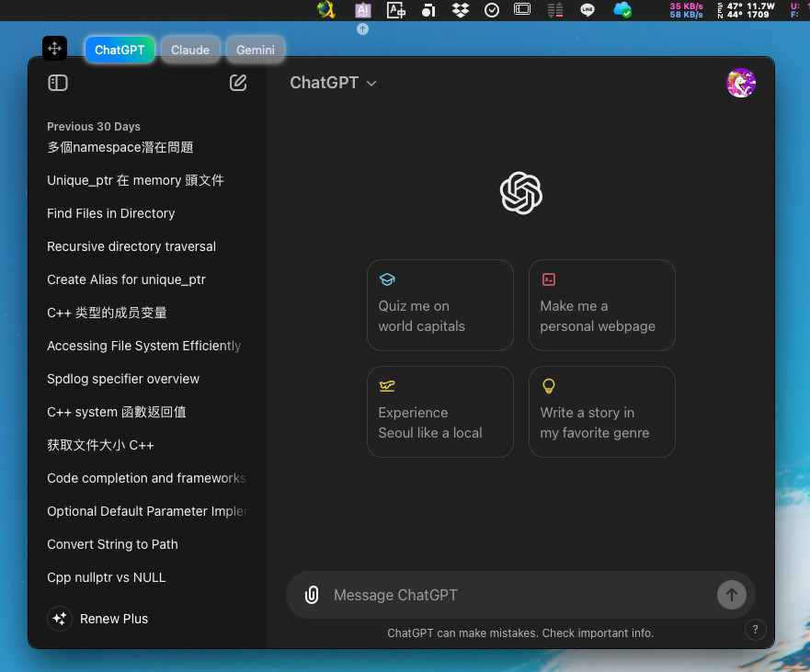Image resolution: width=810 pixels, height=672 pixels.
Task: Open the user profile avatar
Action: click(x=741, y=83)
